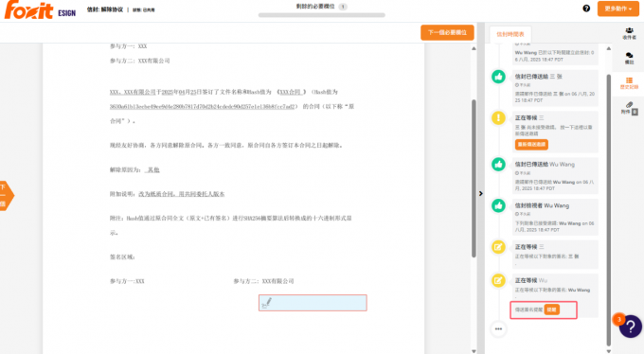Image resolution: width=644 pixels, height=354 pixels.
Task: Click the document's vertical scrollbar thumb
Action: pos(474,178)
